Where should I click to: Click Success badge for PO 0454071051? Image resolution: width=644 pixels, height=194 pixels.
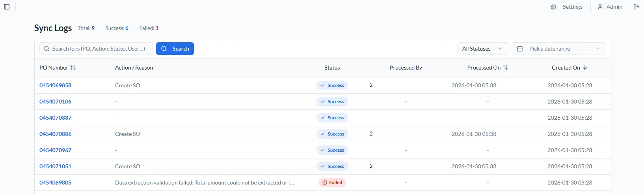332,166
